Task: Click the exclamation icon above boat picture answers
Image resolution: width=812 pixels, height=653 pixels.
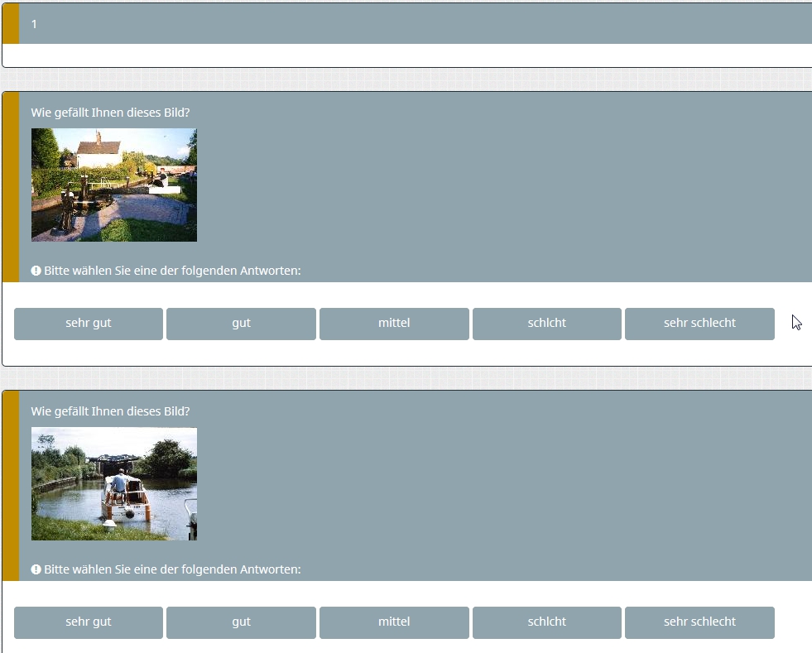Action: pyautogui.click(x=36, y=569)
